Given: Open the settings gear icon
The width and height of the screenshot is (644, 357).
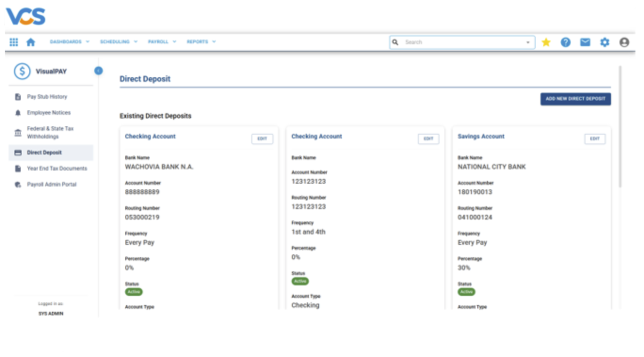Looking at the screenshot, I should click(x=604, y=42).
